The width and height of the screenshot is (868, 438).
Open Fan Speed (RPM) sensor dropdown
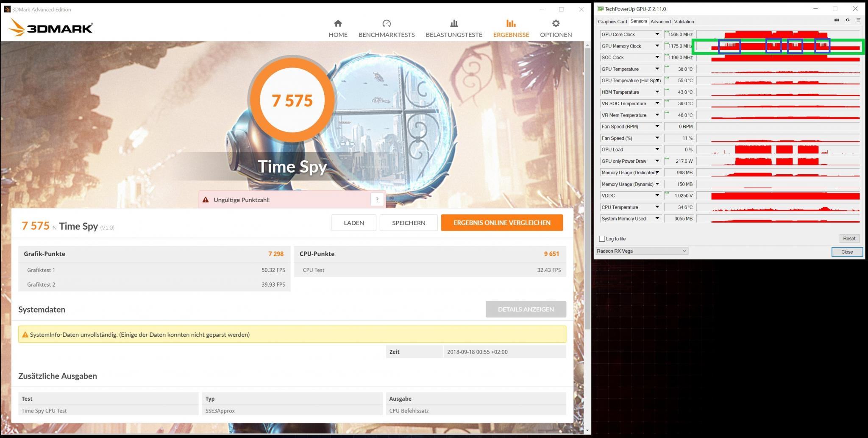pyautogui.click(x=657, y=126)
